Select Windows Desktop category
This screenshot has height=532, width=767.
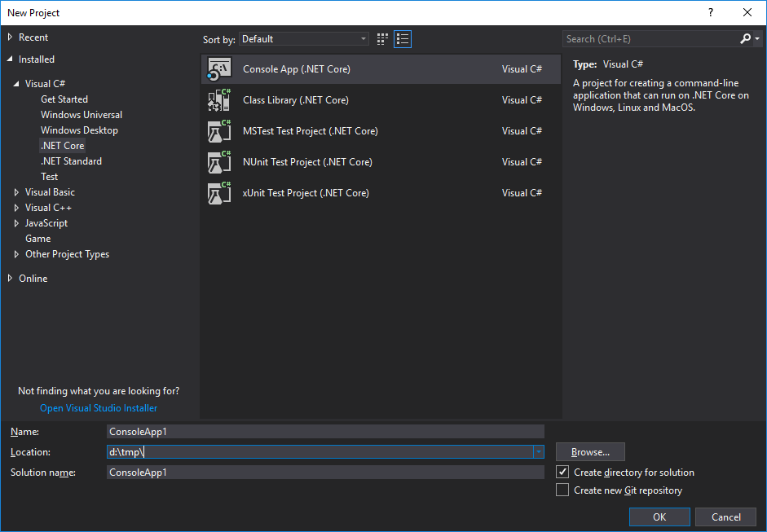[79, 130]
